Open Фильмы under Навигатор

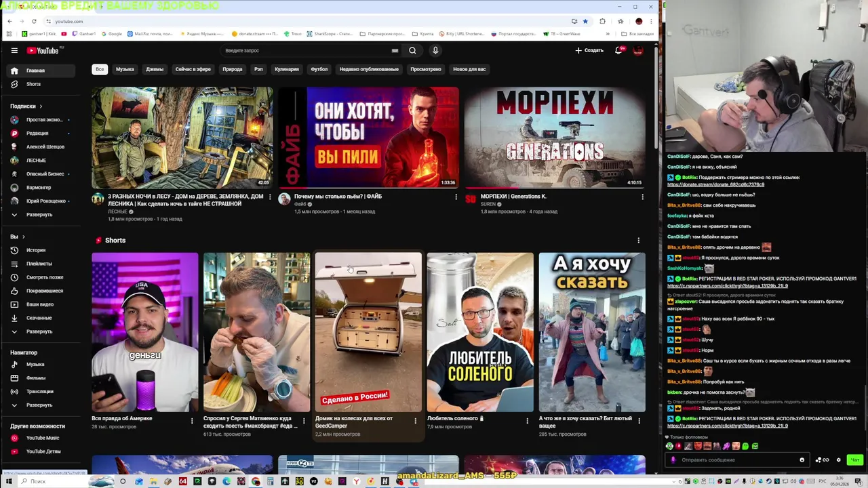click(42, 378)
